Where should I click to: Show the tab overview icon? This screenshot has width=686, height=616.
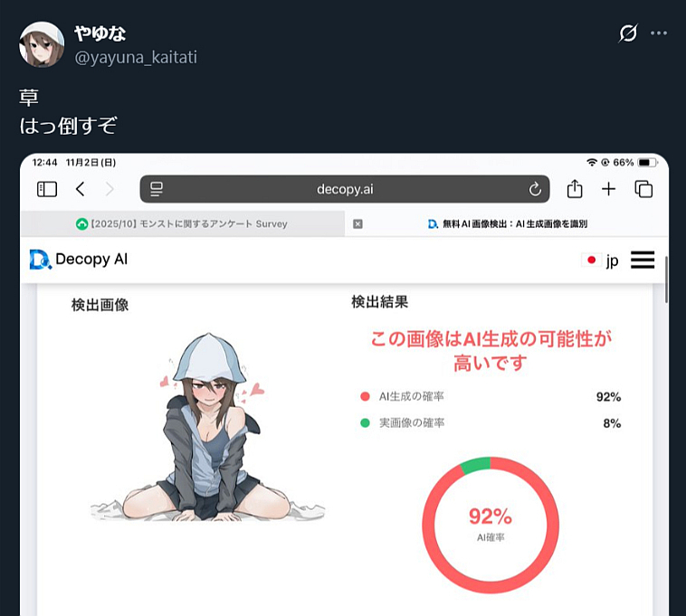643,189
